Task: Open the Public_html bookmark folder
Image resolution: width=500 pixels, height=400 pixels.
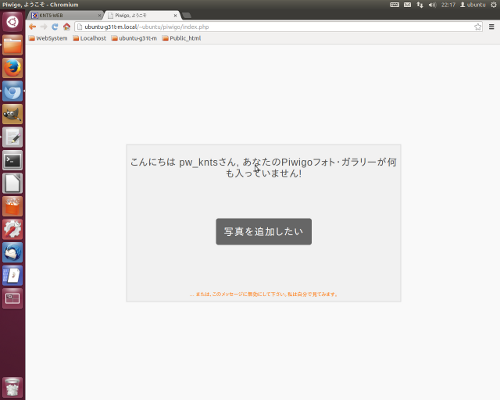Action: [182, 38]
